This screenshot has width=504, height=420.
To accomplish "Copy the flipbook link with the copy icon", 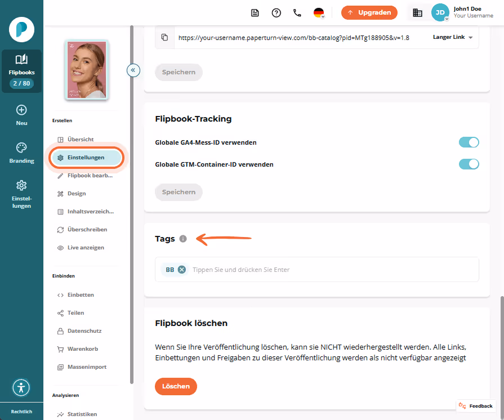I will tap(164, 37).
